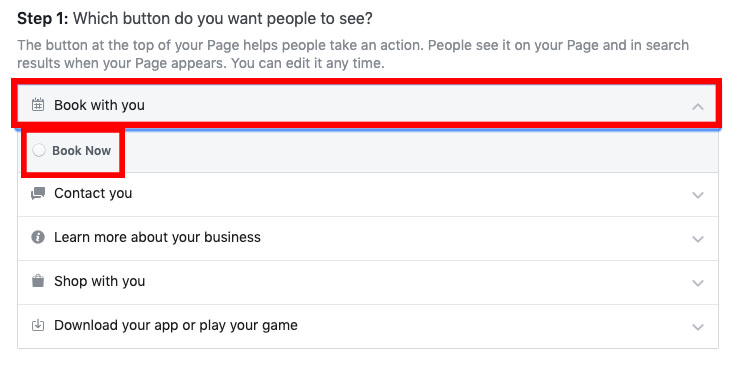Expand Shop with you chevron arrow

click(698, 283)
